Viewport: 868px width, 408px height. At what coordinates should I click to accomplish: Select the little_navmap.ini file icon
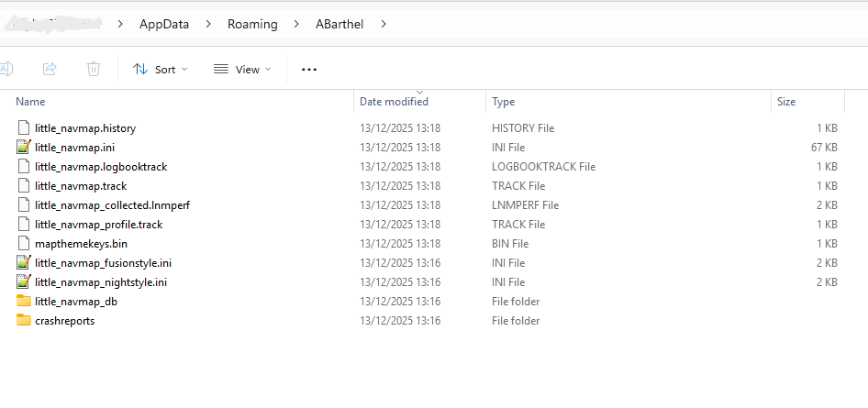[x=23, y=147]
